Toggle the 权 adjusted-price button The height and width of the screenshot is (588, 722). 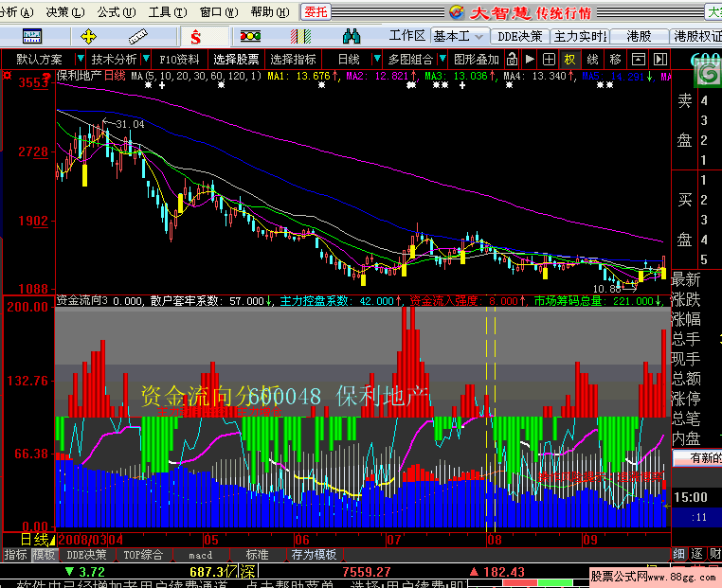570,60
